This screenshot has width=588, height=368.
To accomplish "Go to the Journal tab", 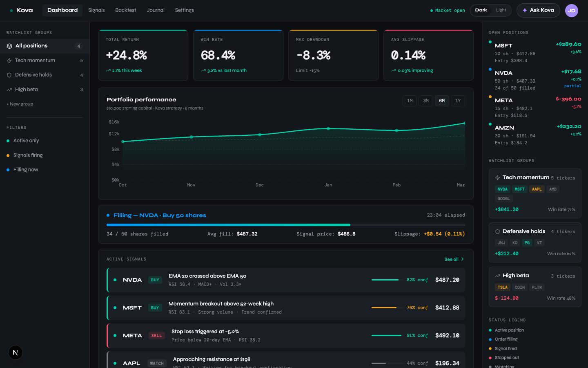I will point(156,10).
